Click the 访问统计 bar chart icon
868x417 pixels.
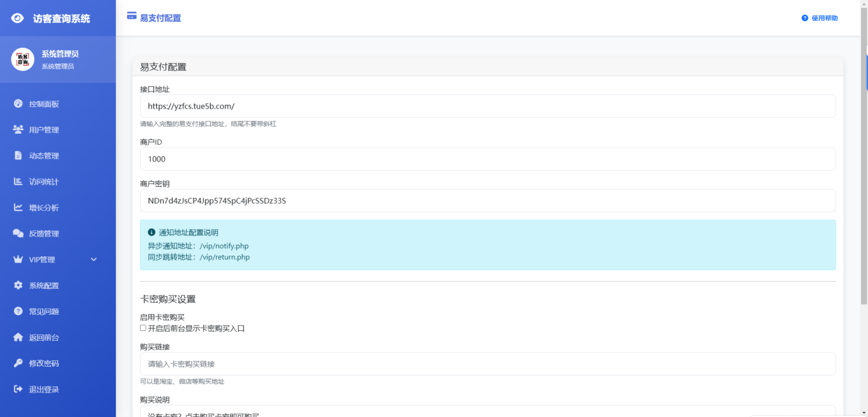(18, 182)
